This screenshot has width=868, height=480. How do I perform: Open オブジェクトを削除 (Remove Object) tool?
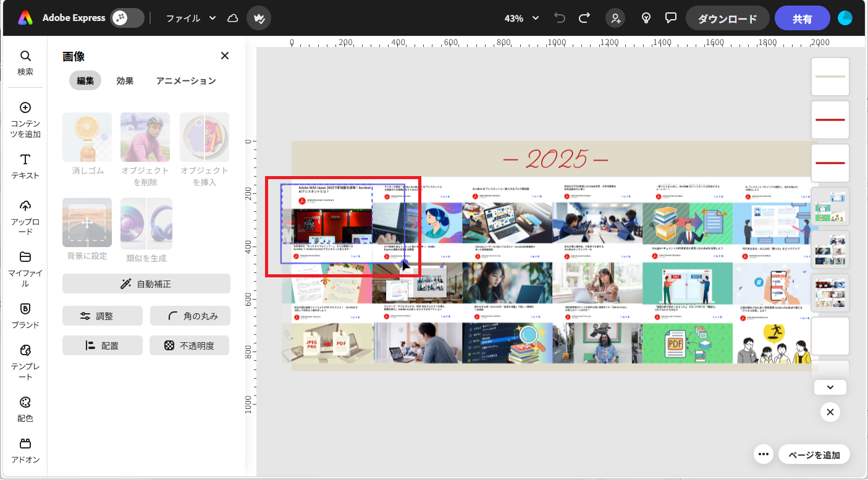click(x=145, y=145)
